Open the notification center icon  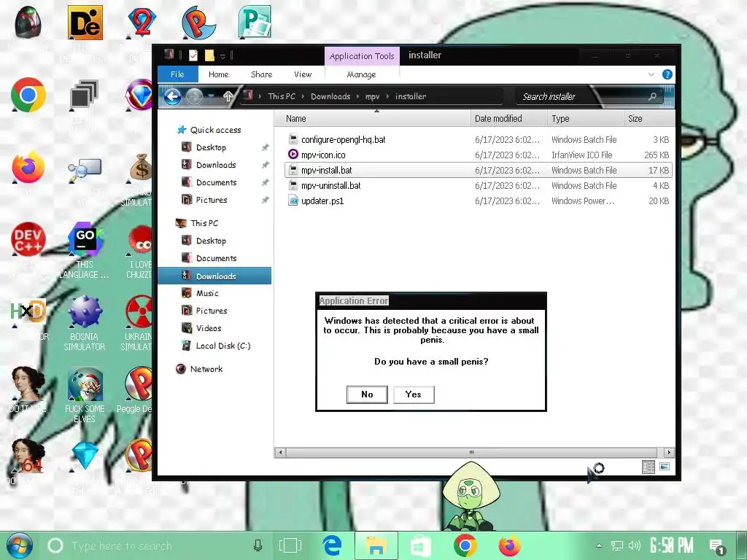pos(716,547)
